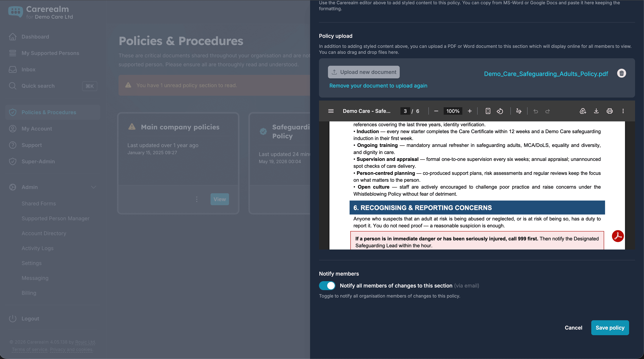Save the PDF to Google Drive
Image resolution: width=644 pixels, height=359 pixels.
(583, 111)
